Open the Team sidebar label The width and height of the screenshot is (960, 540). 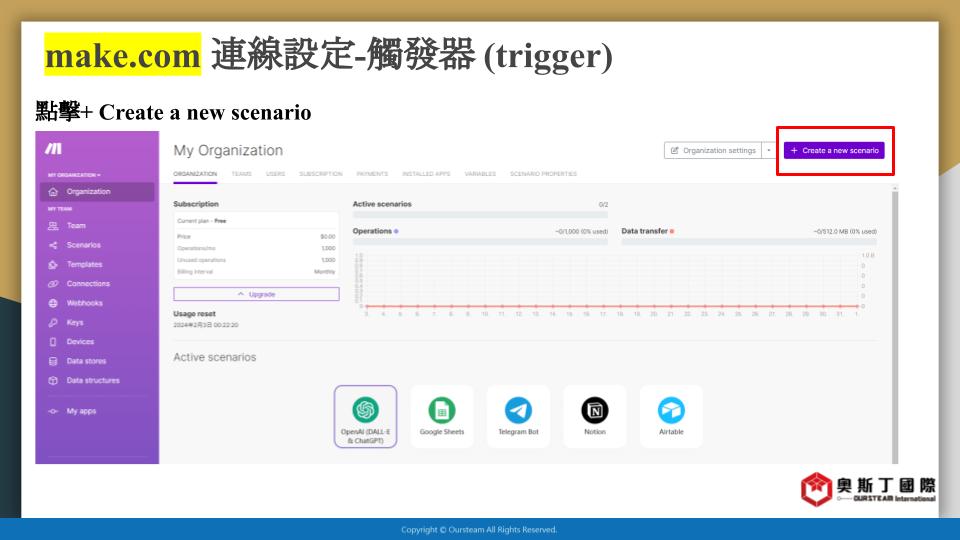(76, 226)
